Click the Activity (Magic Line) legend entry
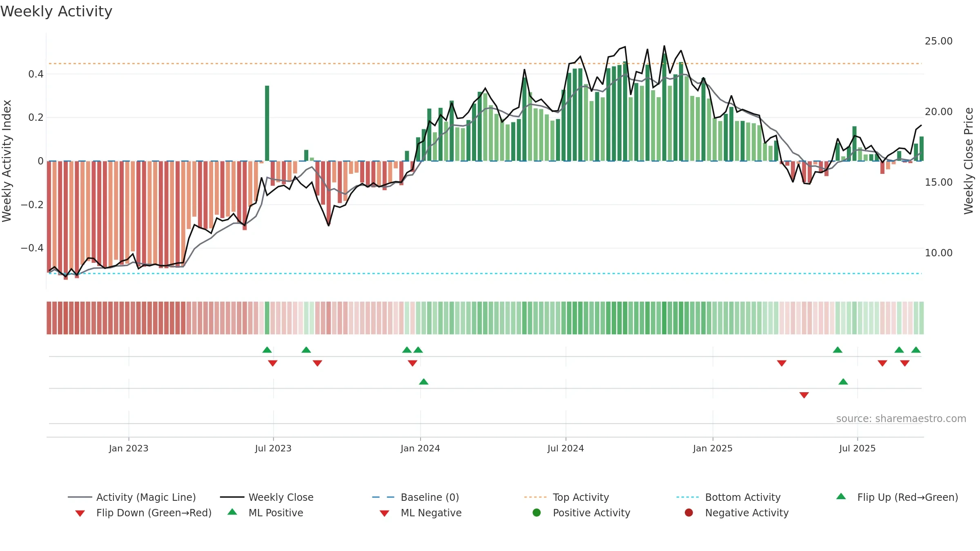980x551 pixels. point(132,497)
